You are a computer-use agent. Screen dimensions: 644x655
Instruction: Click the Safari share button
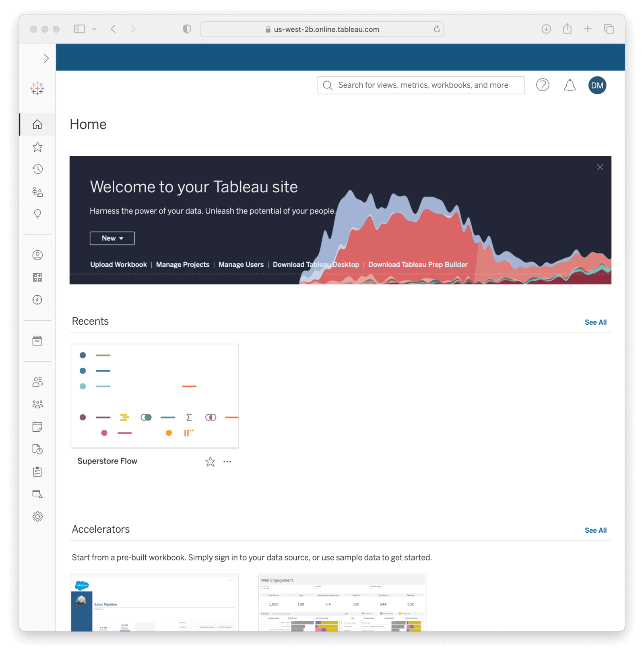coord(567,29)
